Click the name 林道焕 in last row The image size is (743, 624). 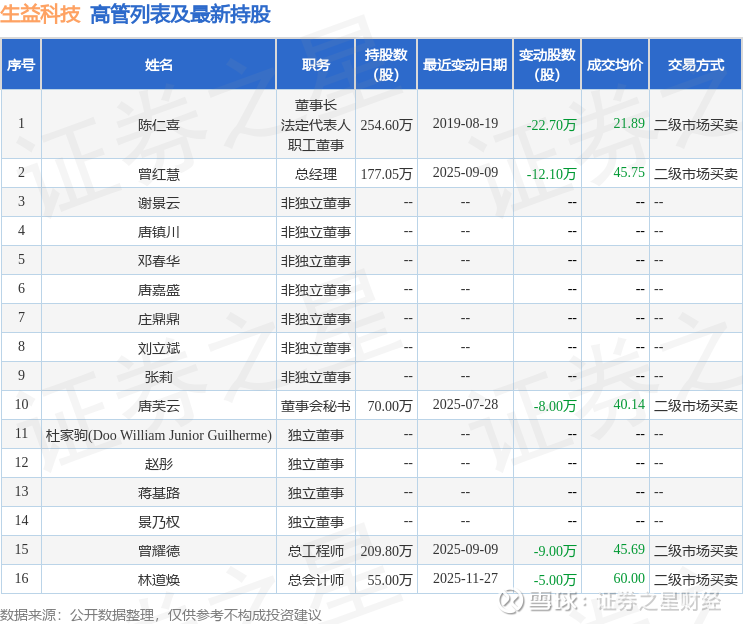pyautogui.click(x=159, y=580)
